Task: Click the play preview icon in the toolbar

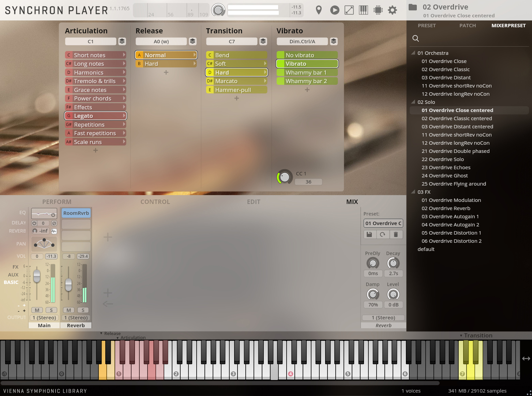Action: click(334, 10)
